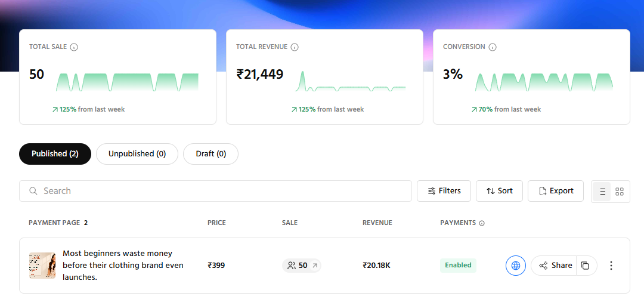Click the ₹21,449 total revenue figure

tap(259, 75)
